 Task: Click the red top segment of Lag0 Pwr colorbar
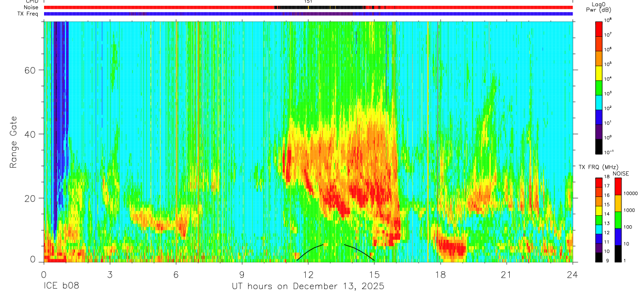599,28
